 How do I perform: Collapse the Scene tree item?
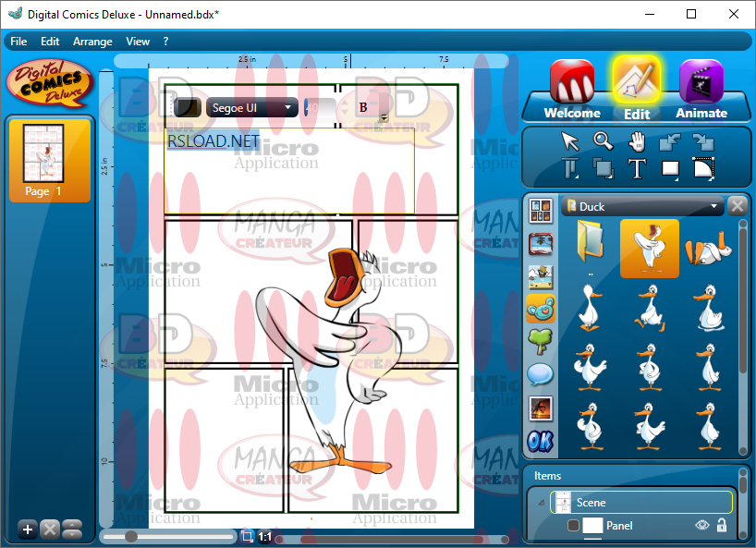click(x=542, y=503)
